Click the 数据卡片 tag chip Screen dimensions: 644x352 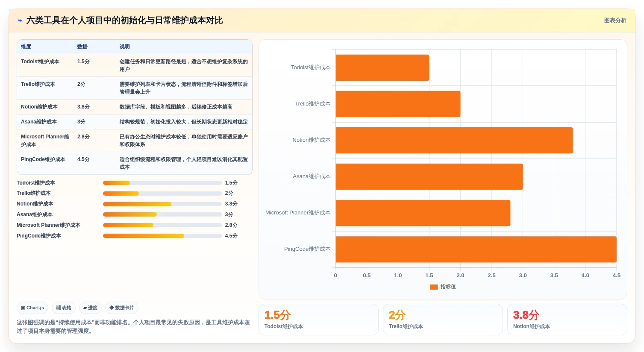coord(122,308)
